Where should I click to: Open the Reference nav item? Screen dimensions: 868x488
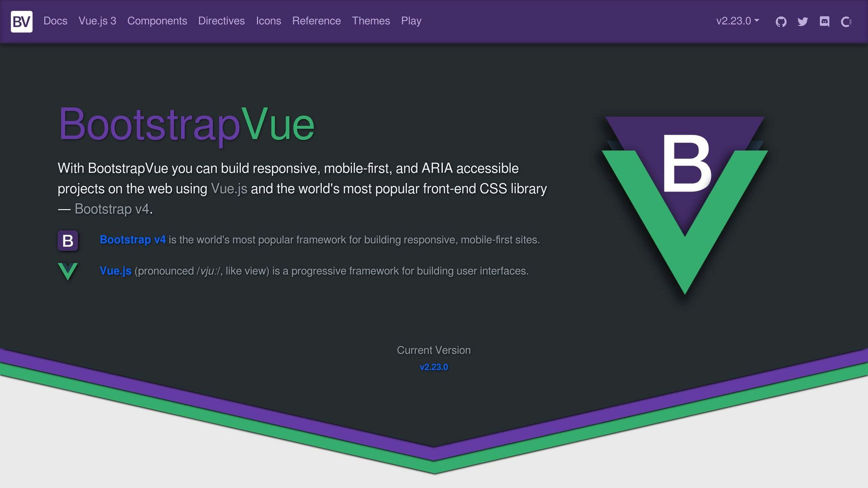tap(317, 21)
